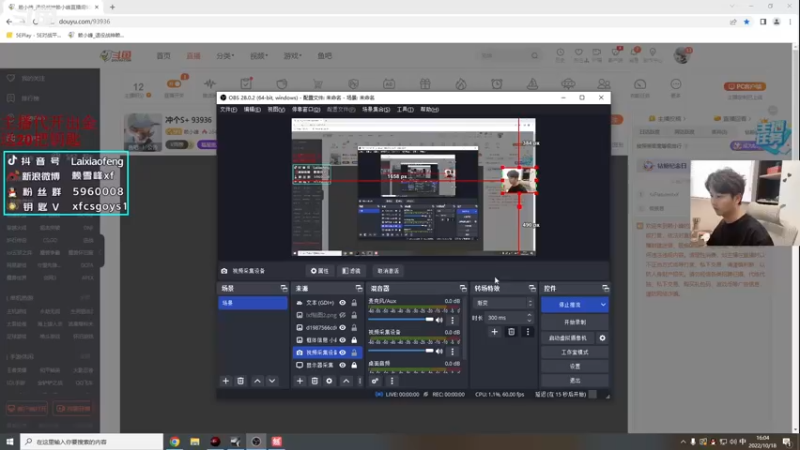Unlock the 显示器采集 source
Screen dimensions: 800x450
(354, 365)
